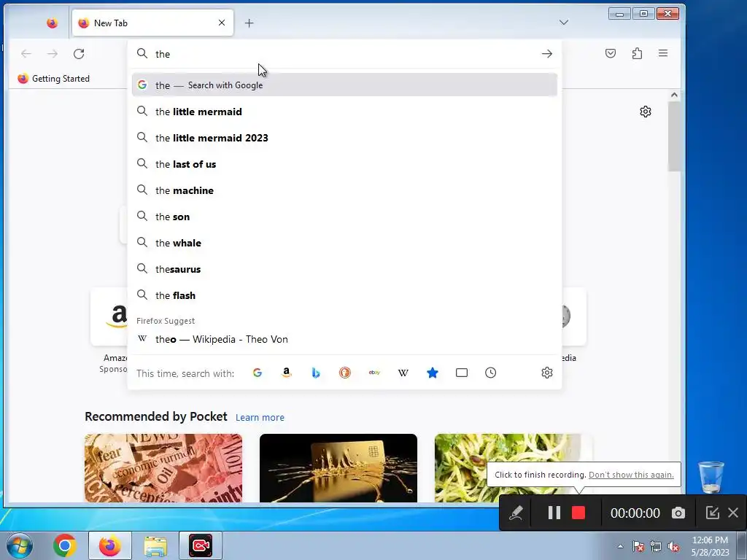Select 'the little mermaid 2023' suggestion

pyautogui.click(x=344, y=138)
